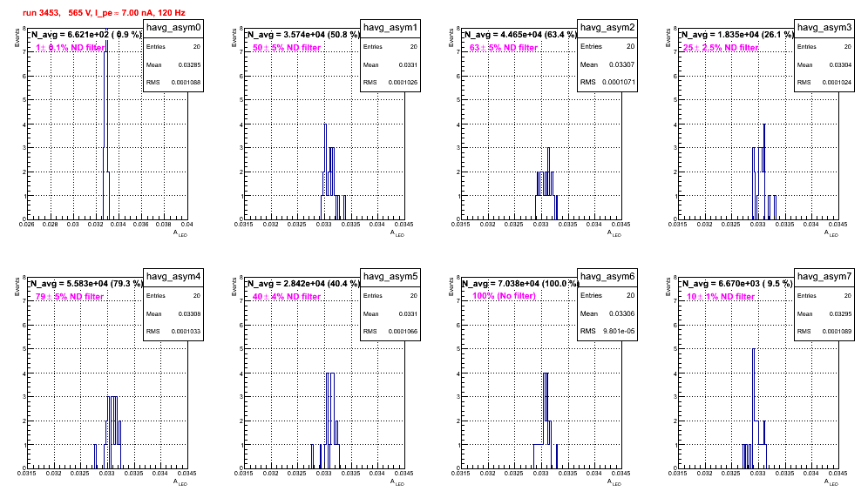Click Mean value 0.03285 in havg_asym0

click(189, 65)
